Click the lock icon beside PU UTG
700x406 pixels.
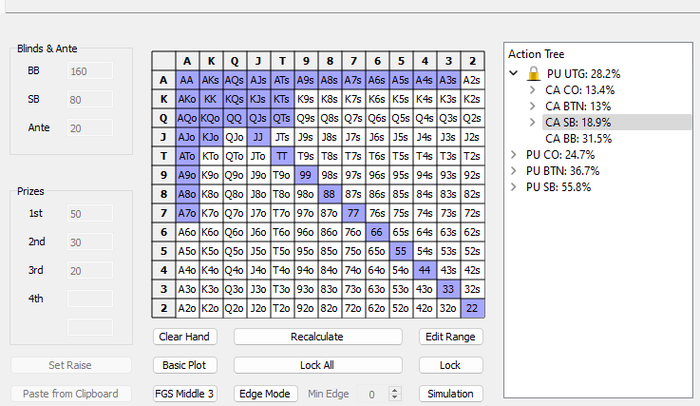point(533,74)
